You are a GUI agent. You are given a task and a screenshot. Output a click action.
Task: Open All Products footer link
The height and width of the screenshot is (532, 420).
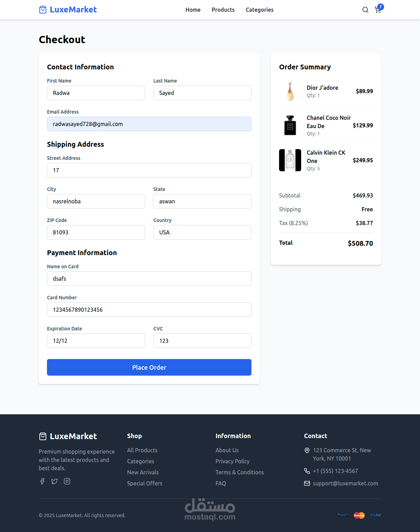click(142, 450)
